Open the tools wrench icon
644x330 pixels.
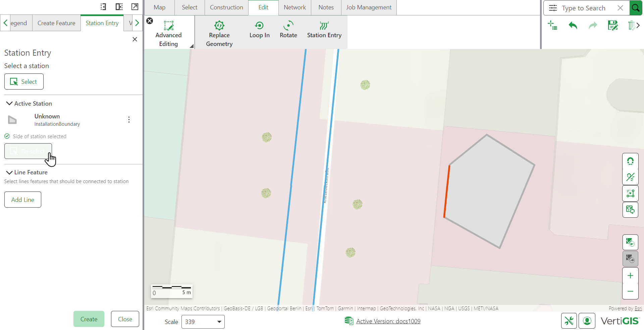tap(569, 321)
